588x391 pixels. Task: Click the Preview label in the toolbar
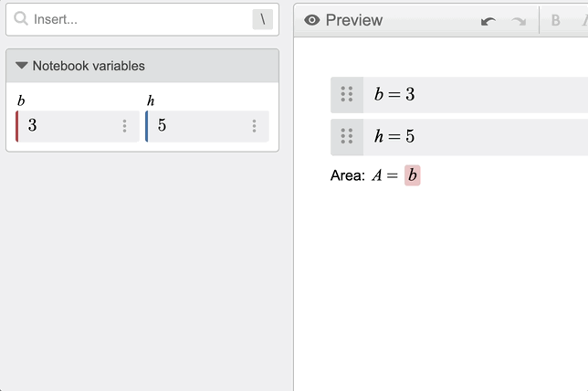point(354,20)
